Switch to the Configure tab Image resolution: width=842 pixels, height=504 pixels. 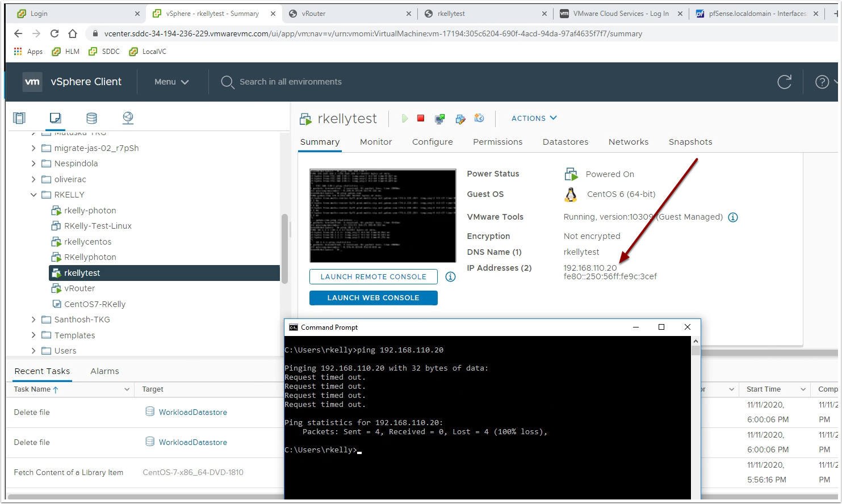tap(433, 142)
